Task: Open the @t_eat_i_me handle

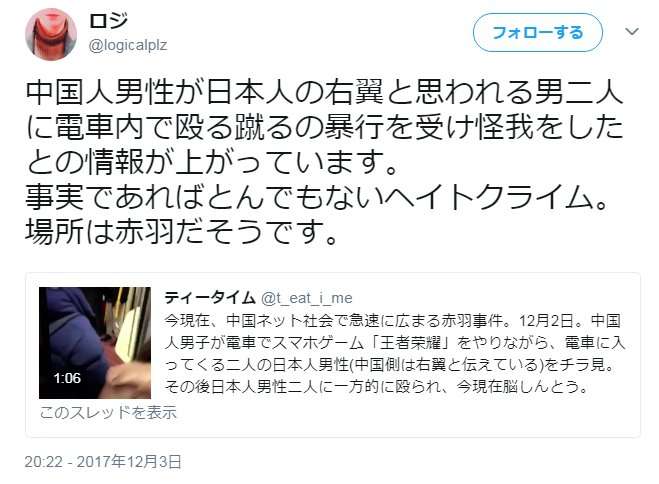Action: click(x=307, y=298)
